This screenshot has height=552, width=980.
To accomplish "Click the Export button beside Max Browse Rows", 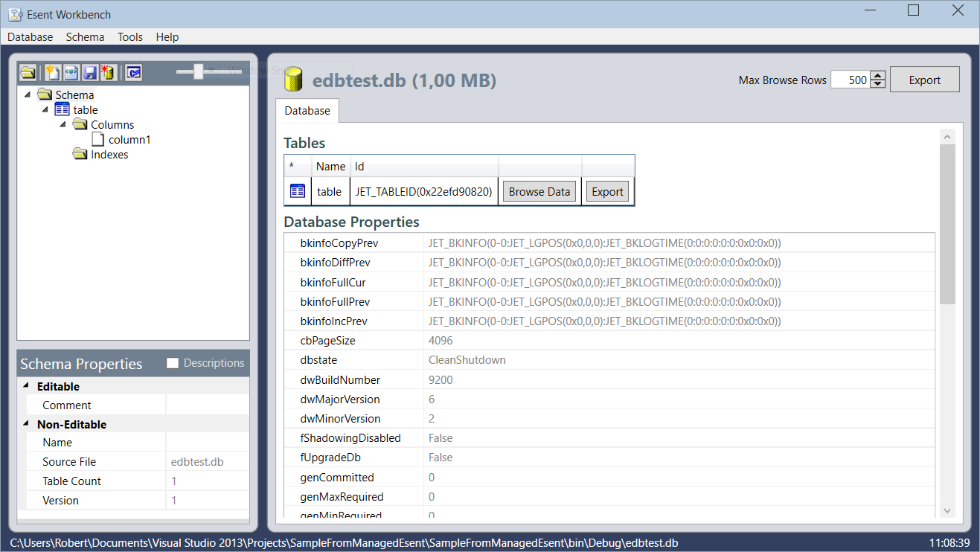I will pos(925,80).
